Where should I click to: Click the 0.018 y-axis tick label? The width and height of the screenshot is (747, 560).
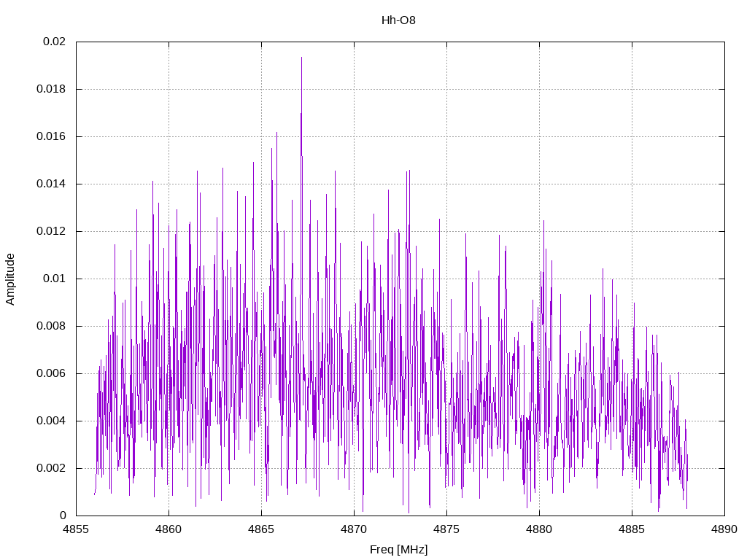coord(52,89)
